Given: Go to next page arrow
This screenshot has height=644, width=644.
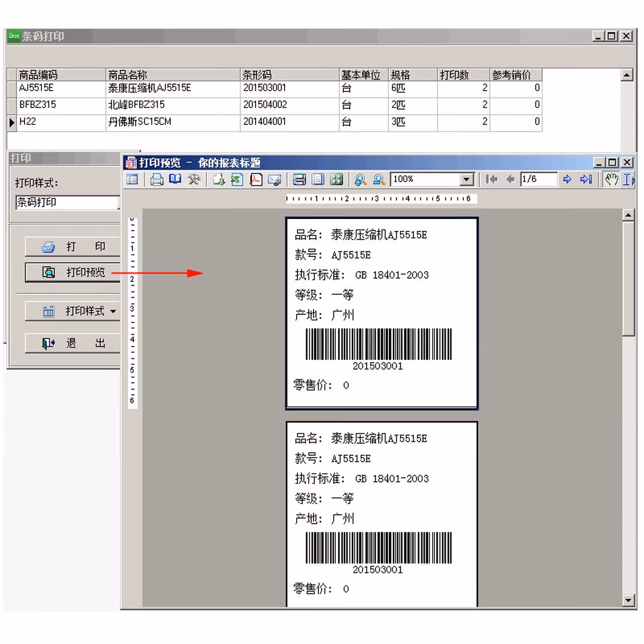Looking at the screenshot, I should [x=567, y=179].
